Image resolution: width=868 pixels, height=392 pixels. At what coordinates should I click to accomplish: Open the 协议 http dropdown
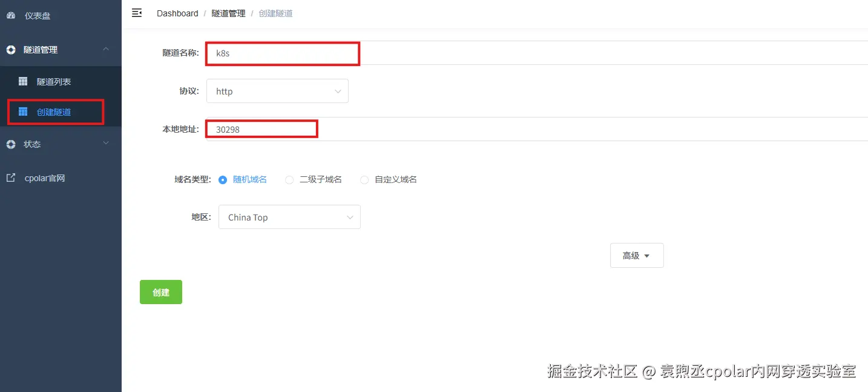[277, 91]
